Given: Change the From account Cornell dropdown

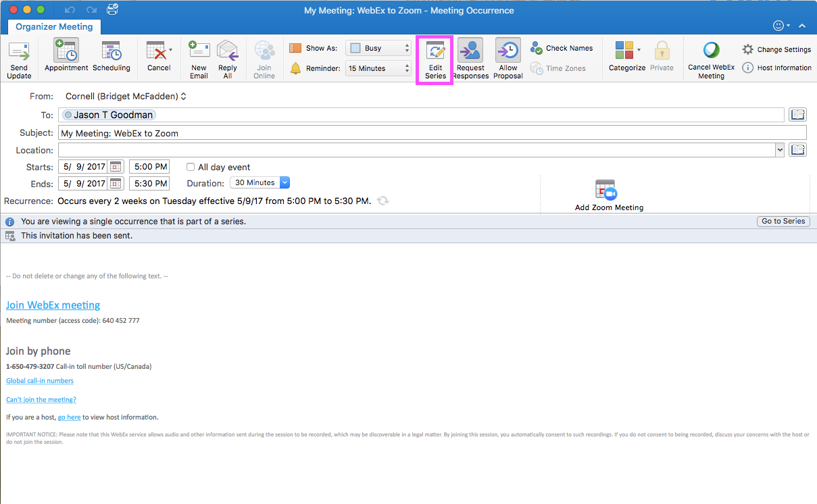Looking at the screenshot, I should [126, 97].
